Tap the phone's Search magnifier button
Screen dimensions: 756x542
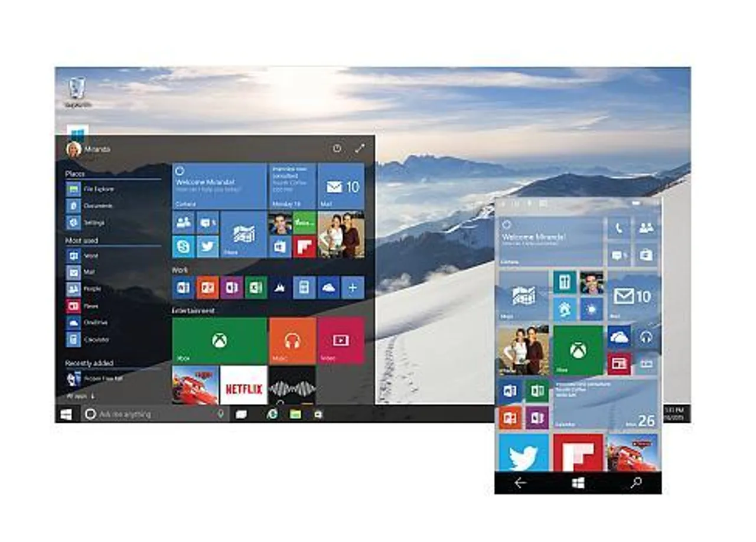point(636,483)
